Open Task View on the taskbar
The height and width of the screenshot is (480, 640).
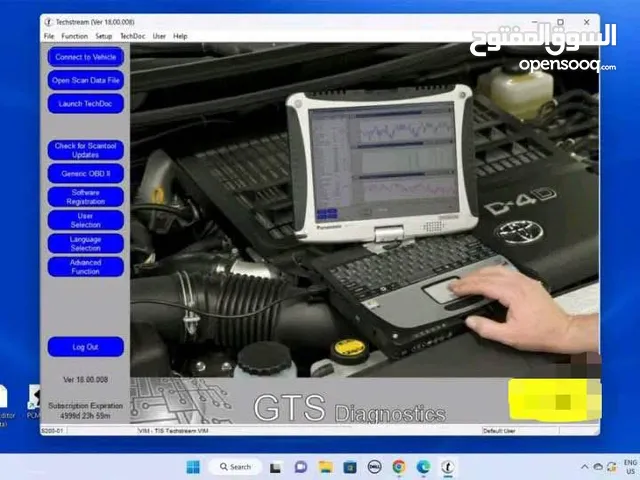pyautogui.click(x=275, y=467)
